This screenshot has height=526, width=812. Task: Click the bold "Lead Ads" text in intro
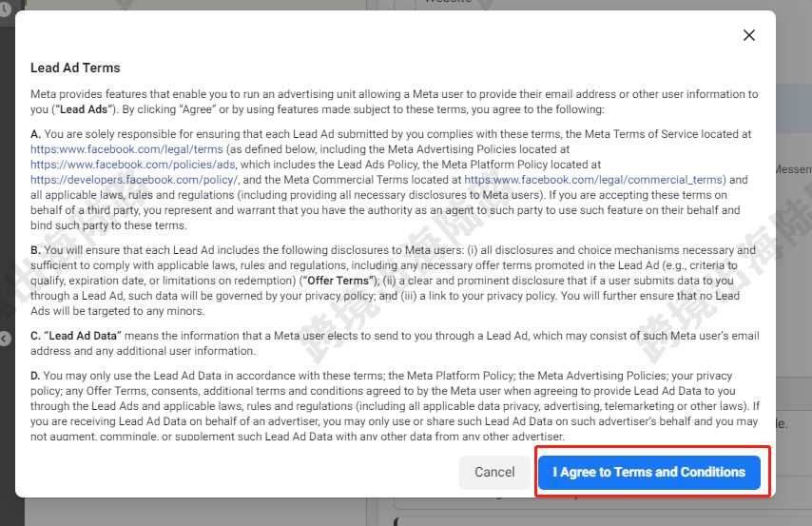click(84, 109)
